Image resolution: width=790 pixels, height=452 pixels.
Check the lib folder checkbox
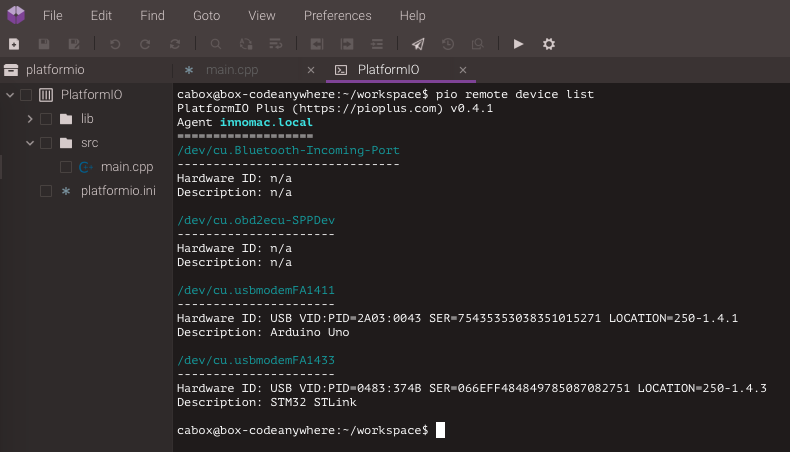click(46, 119)
